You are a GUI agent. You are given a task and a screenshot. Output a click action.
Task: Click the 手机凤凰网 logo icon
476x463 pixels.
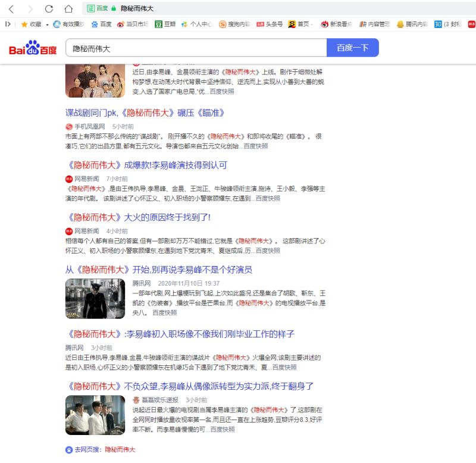69,127
